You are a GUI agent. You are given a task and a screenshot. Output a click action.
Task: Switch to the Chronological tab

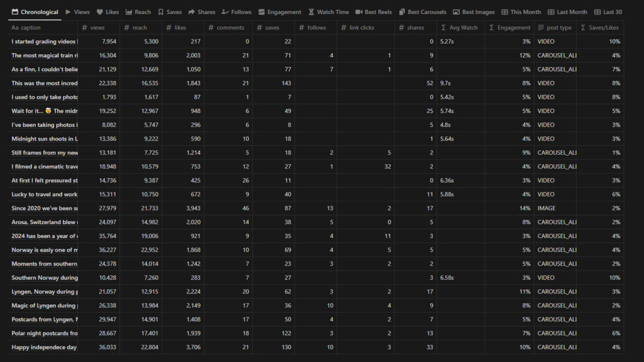point(35,12)
